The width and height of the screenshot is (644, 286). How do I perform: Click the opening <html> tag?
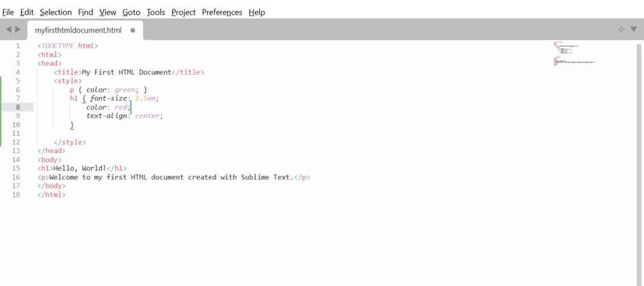point(49,54)
